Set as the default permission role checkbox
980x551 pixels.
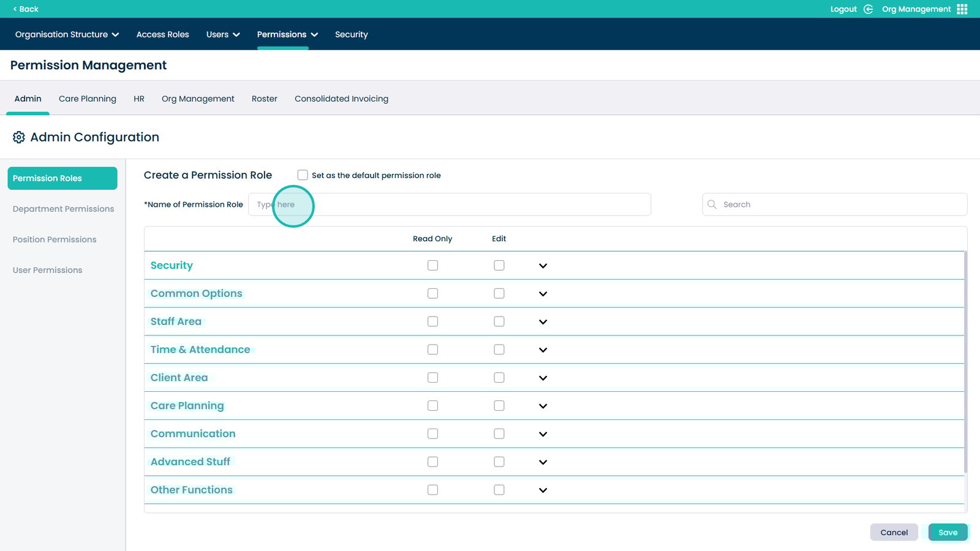(303, 175)
